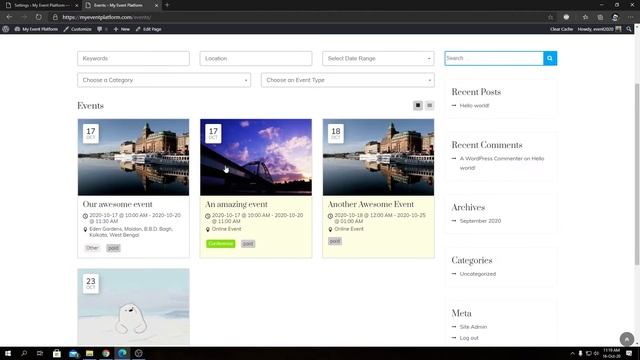Screen dimensions: 640x360
Task: Open Another Awesome Event title link
Action: 371,204
